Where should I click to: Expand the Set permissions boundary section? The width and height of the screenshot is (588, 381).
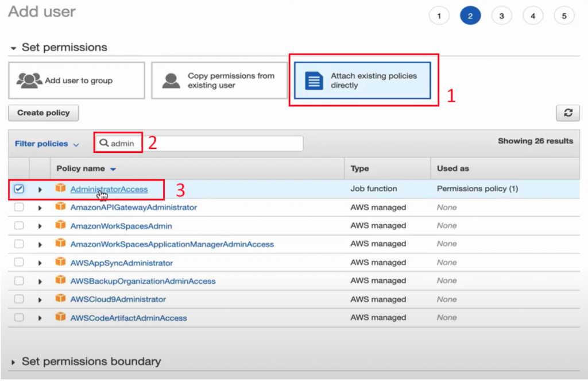(x=13, y=362)
